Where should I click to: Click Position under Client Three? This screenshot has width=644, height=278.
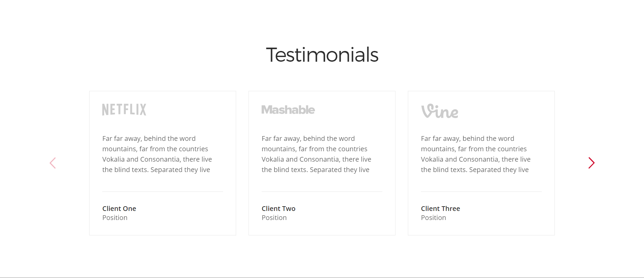click(x=433, y=218)
